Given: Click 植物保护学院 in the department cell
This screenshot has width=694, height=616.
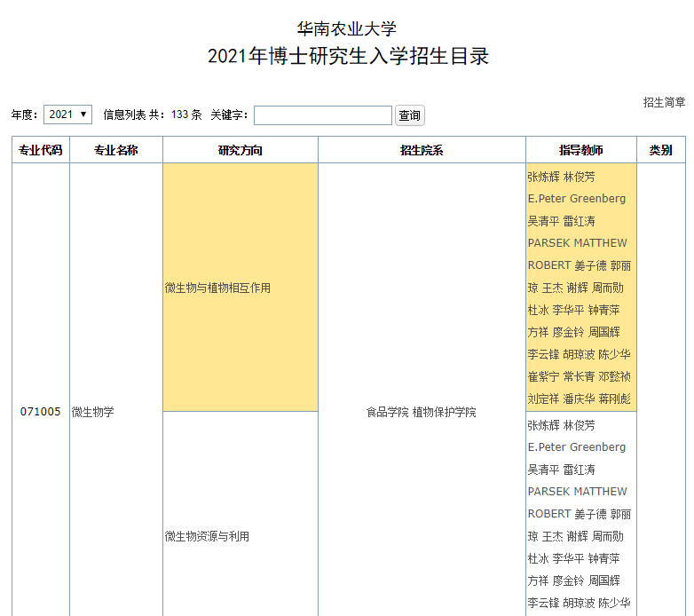Looking at the screenshot, I should coord(445,412).
